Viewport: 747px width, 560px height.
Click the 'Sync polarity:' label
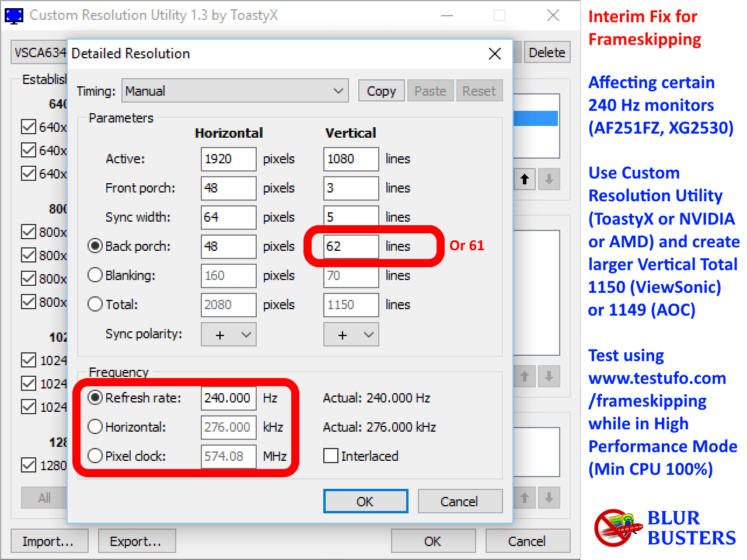144,334
